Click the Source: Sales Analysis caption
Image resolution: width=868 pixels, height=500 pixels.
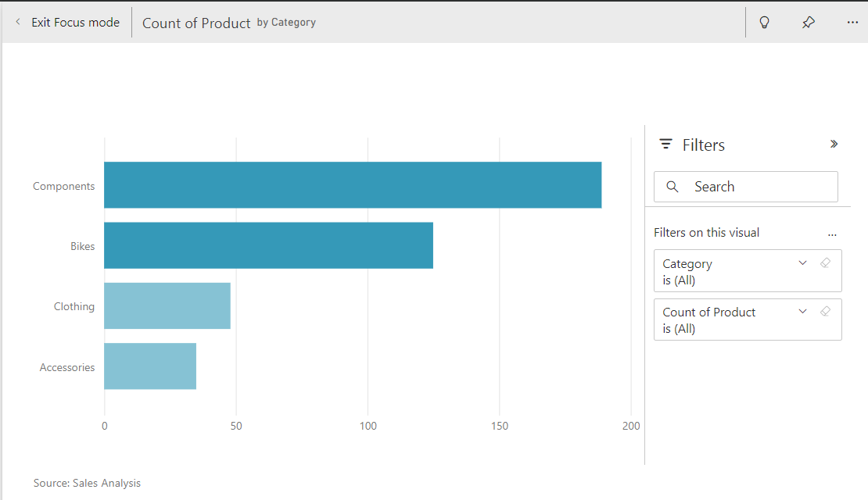[x=87, y=484]
